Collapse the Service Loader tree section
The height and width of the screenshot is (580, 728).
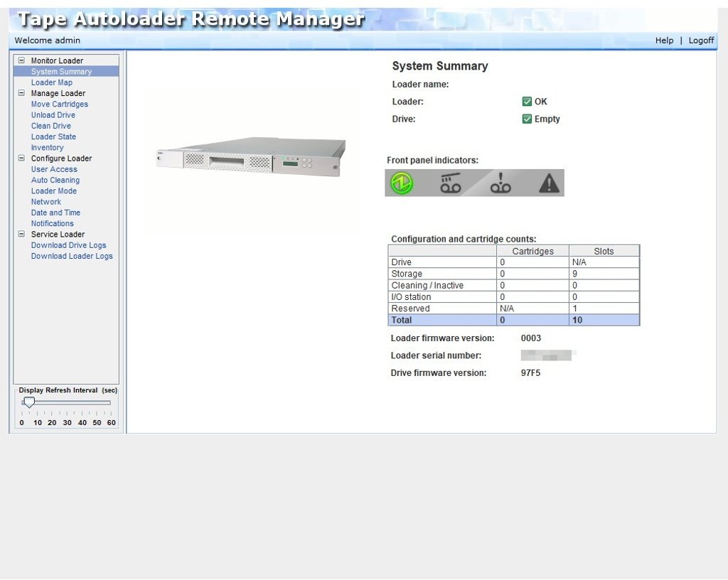coord(21,234)
